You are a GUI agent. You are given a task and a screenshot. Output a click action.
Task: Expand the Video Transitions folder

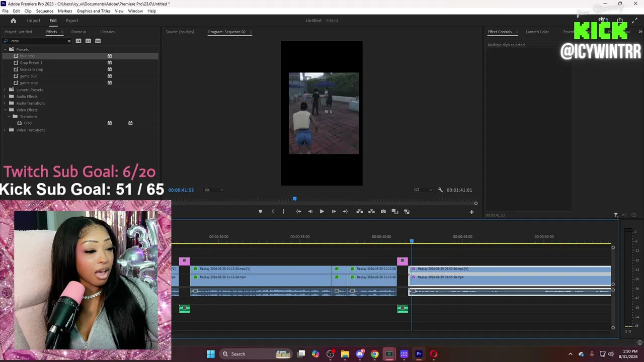click(x=5, y=130)
